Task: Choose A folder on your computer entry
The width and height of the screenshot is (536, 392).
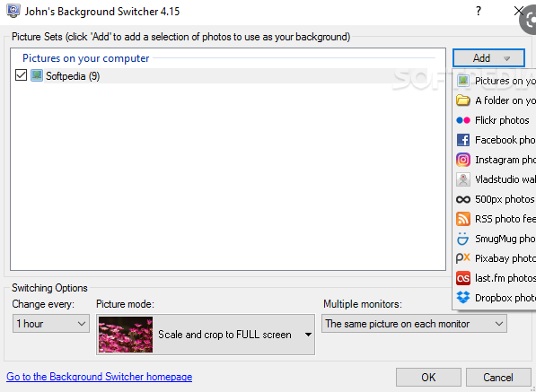Action: pyautogui.click(x=495, y=100)
